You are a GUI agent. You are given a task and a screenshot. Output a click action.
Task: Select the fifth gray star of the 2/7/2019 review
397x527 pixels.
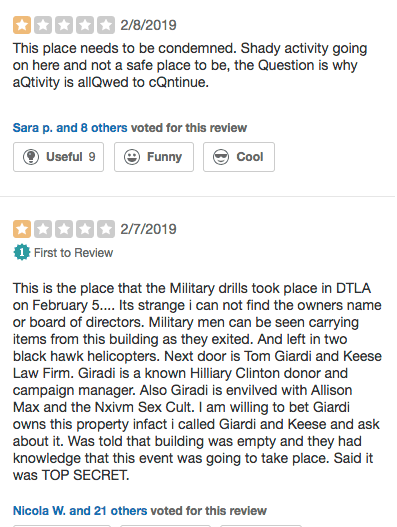[x=106, y=229]
